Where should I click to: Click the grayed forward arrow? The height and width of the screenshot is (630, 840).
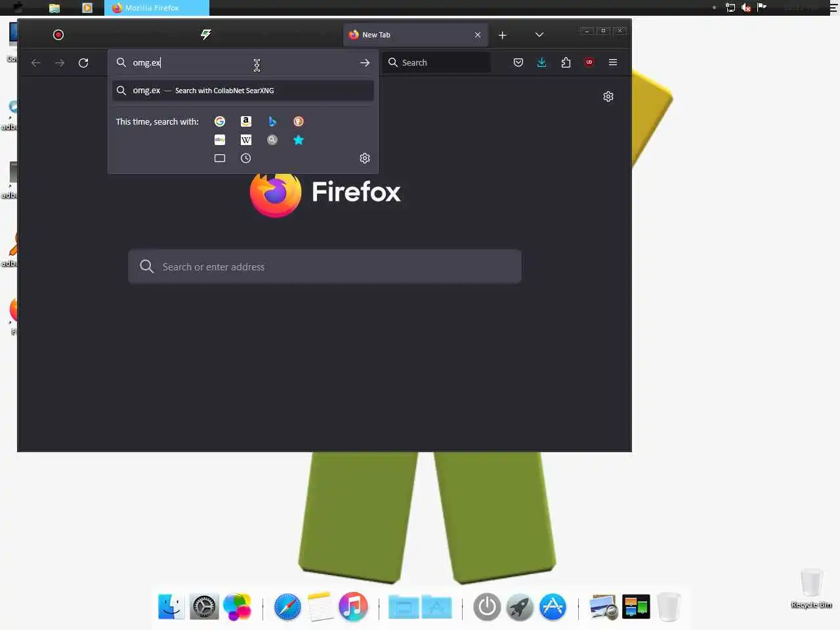(60, 62)
